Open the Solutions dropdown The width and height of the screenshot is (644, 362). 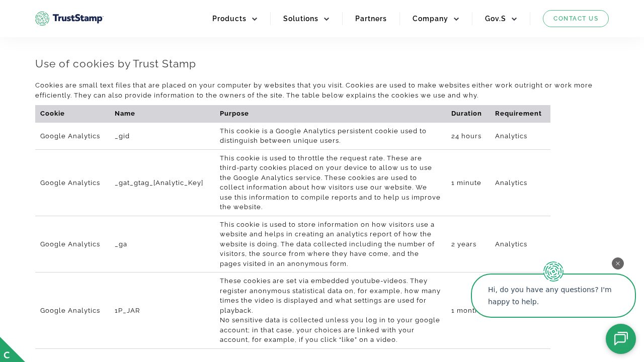[300, 19]
